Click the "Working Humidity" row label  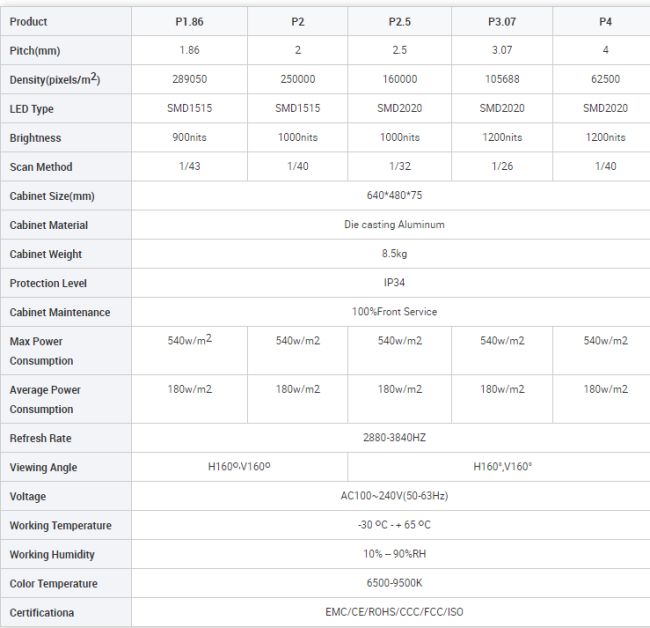pos(53,554)
